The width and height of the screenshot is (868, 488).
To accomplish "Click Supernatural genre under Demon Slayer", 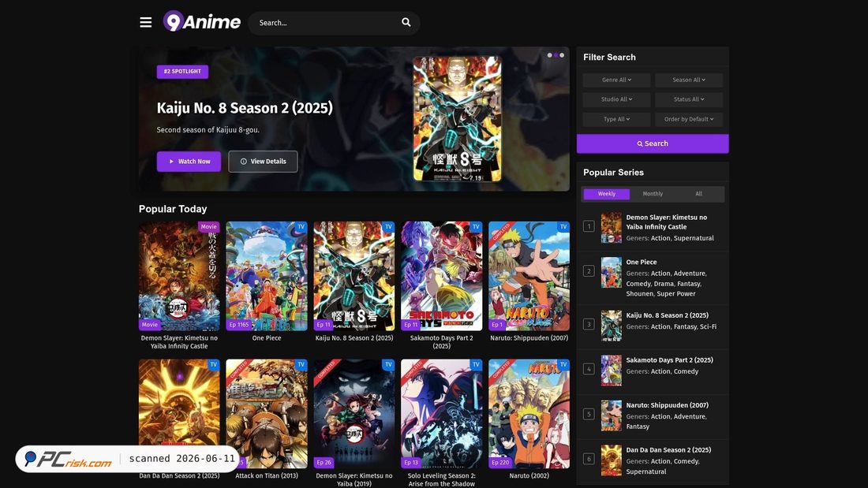I will [694, 238].
